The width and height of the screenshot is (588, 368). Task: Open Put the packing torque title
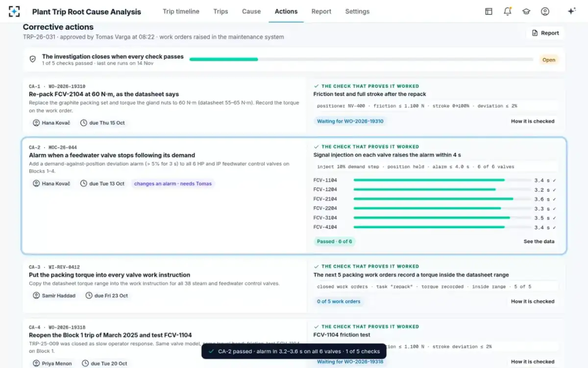click(110, 275)
